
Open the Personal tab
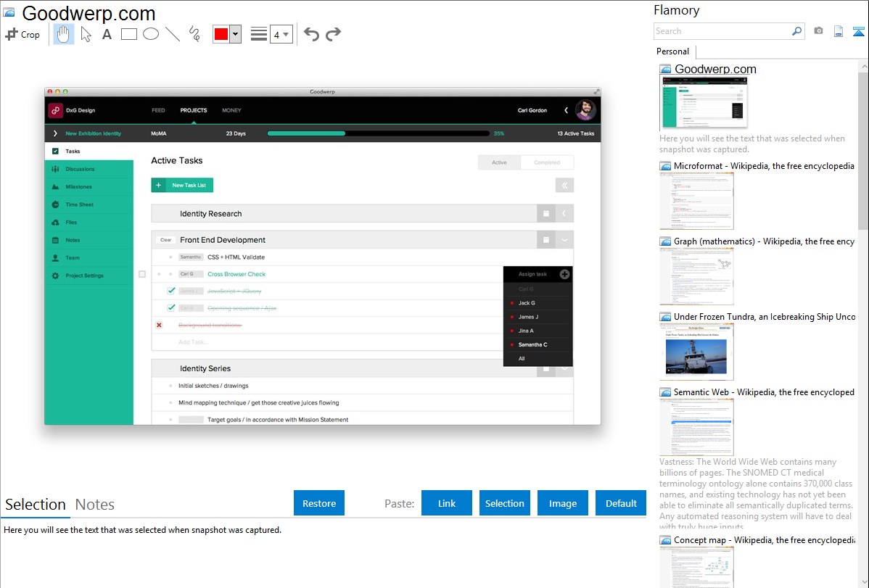click(673, 51)
